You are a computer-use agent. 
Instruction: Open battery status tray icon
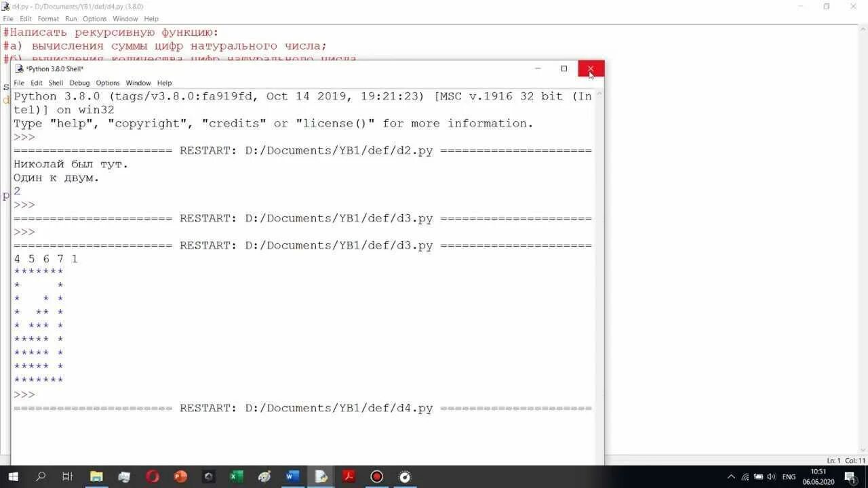pyautogui.click(x=759, y=476)
